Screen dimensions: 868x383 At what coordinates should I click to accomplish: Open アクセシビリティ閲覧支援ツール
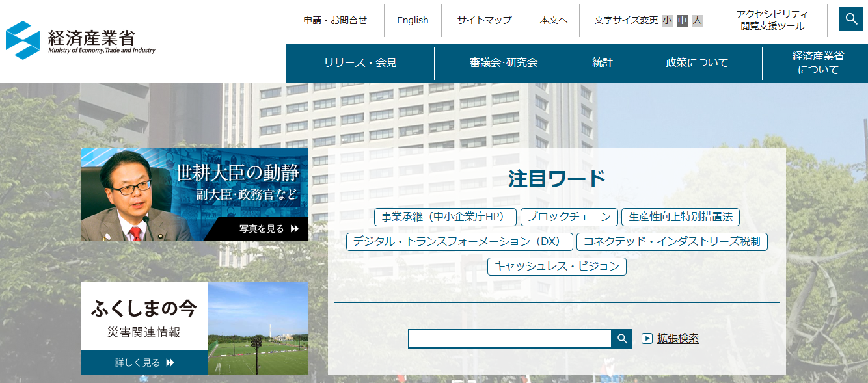click(x=772, y=20)
